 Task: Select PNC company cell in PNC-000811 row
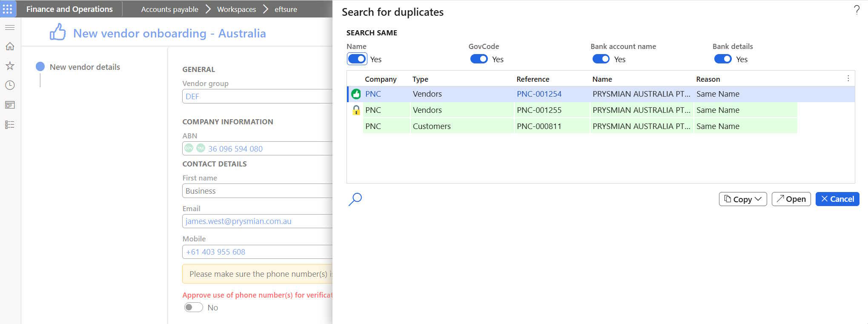pos(387,126)
